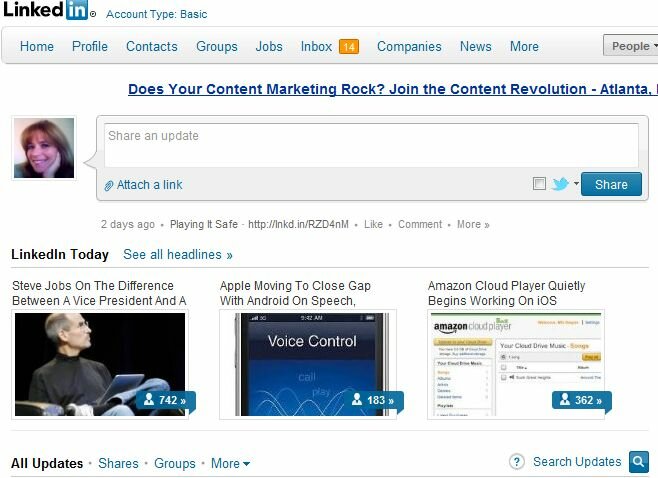Viewport: 658px width, 478px height.
Task: Click the question mark help icon
Action: point(517,462)
